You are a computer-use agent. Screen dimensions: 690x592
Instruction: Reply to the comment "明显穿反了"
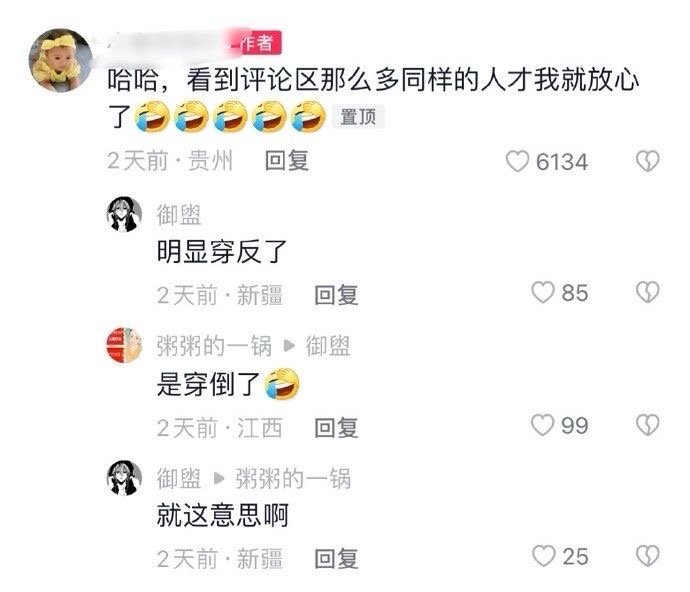coord(336,294)
